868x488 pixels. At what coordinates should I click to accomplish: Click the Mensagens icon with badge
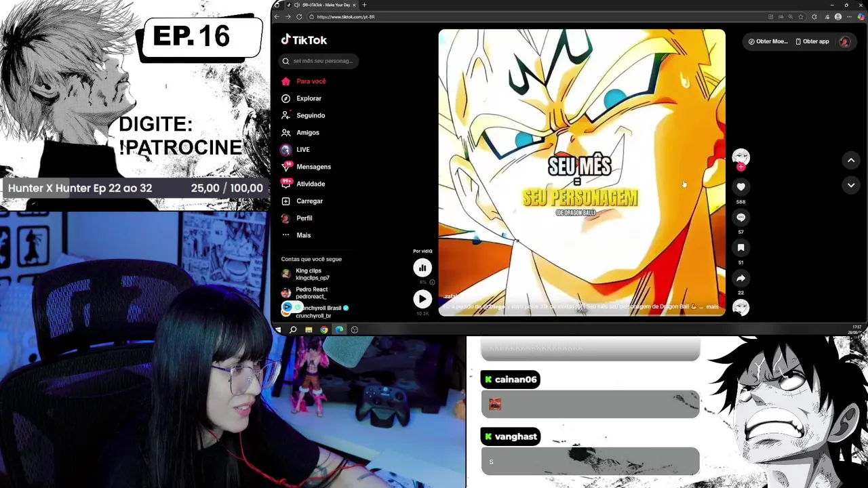click(x=285, y=167)
